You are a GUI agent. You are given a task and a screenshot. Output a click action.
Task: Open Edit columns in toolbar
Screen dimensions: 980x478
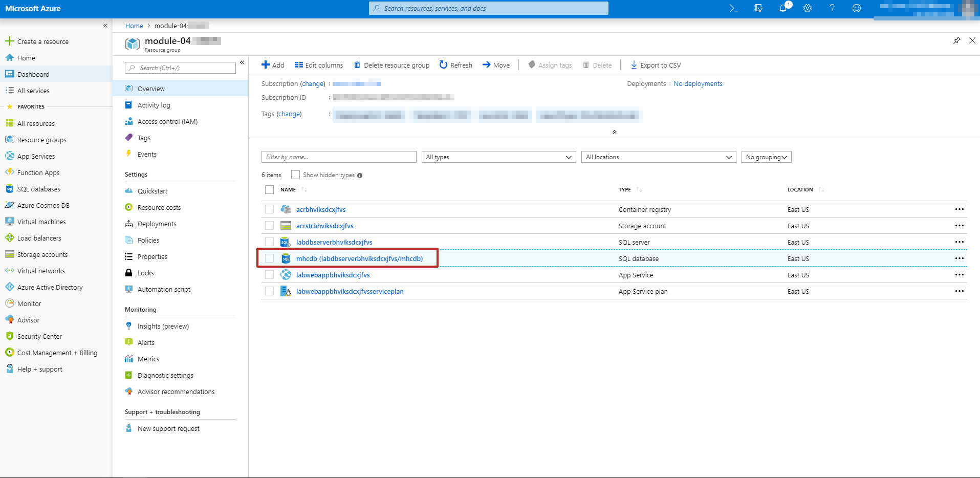point(319,65)
